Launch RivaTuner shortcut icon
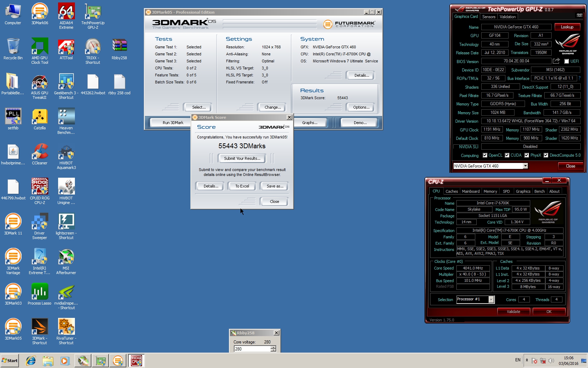This screenshot has width=588, height=368. [x=66, y=332]
